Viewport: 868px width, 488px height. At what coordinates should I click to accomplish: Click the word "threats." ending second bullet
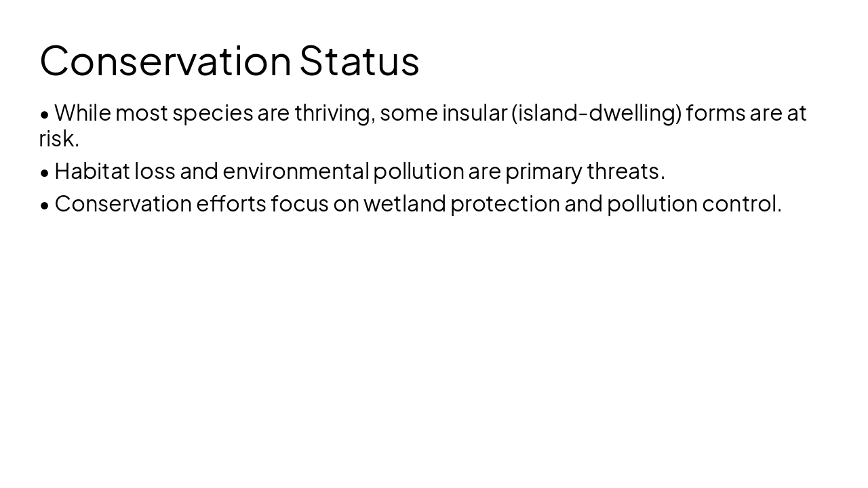[625, 171]
